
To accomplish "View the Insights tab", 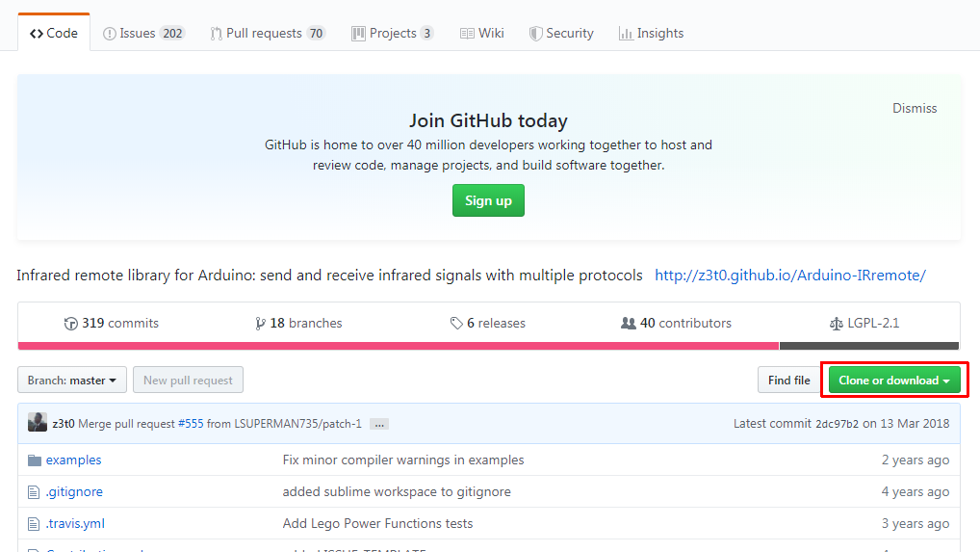I will (x=652, y=33).
